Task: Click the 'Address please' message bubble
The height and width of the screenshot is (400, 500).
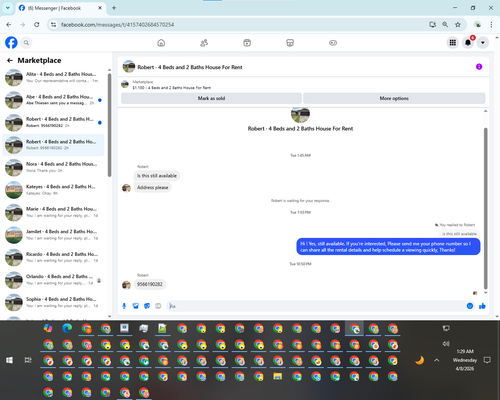Action: (x=153, y=187)
